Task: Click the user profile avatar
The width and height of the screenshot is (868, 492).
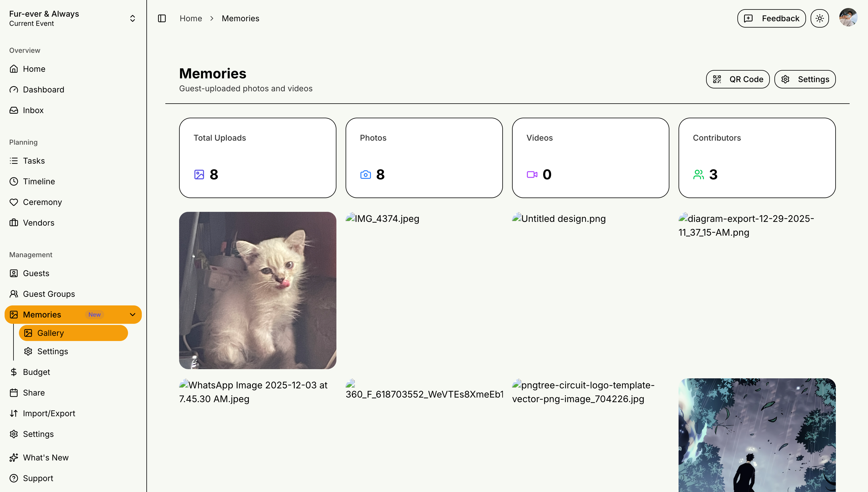Action: point(848,18)
